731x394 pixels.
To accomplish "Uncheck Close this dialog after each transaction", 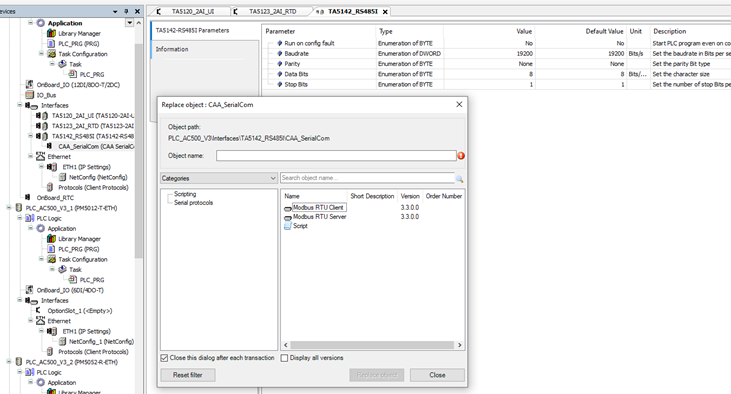I will [164, 358].
